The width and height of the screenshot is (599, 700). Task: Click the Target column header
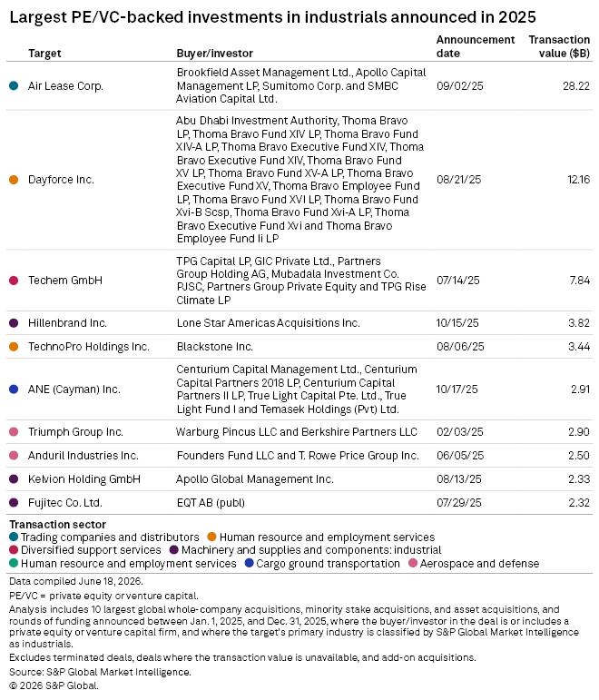tap(44, 54)
